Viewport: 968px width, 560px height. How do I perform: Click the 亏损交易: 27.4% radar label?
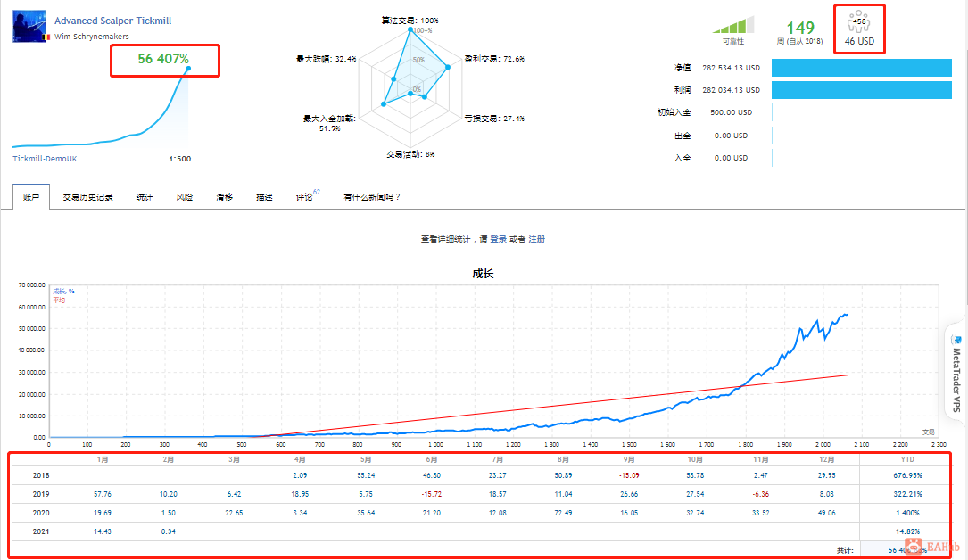click(494, 119)
